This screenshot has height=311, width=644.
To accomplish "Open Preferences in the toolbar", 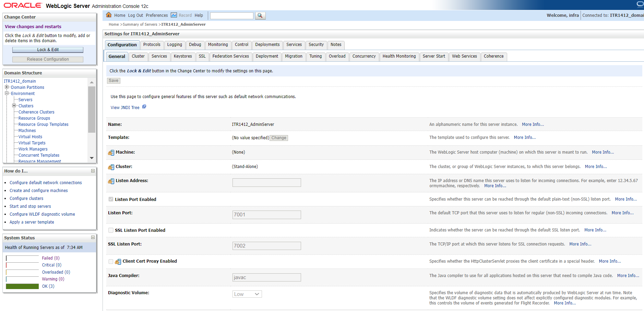I will (157, 15).
